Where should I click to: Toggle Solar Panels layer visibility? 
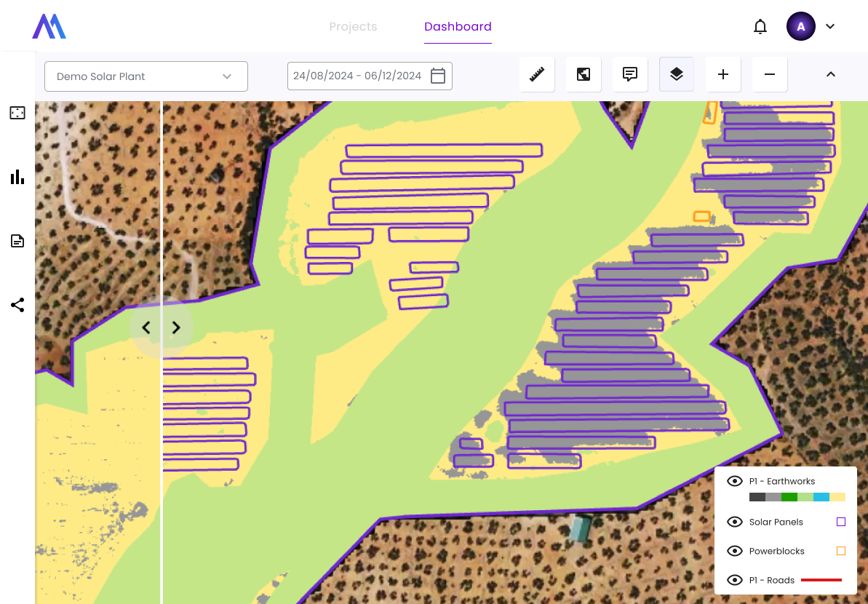click(x=735, y=522)
